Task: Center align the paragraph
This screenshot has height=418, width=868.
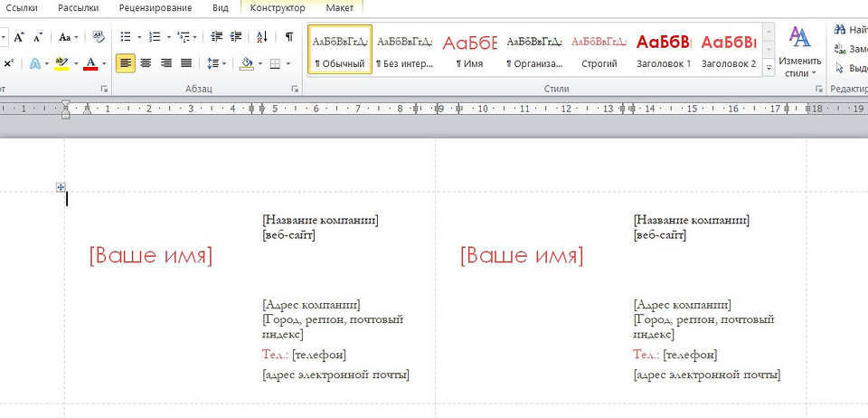Action: (146, 63)
